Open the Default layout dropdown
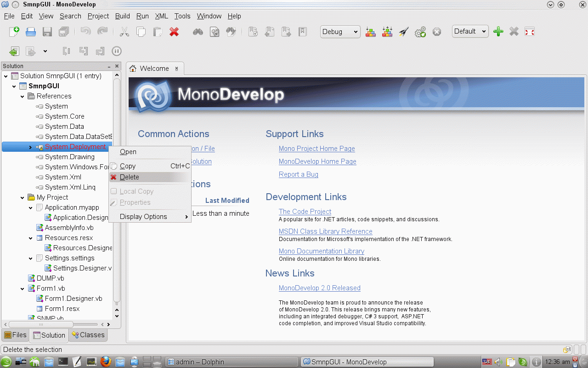Screen dimensions: 588x368 (x=470, y=31)
